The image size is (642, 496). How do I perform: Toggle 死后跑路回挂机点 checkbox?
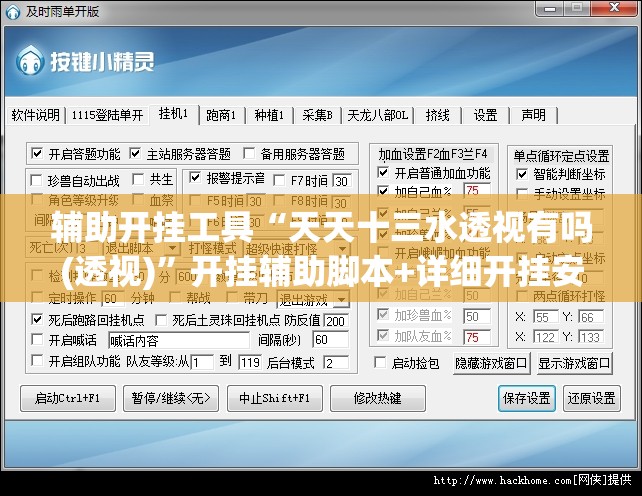[x=37, y=319]
